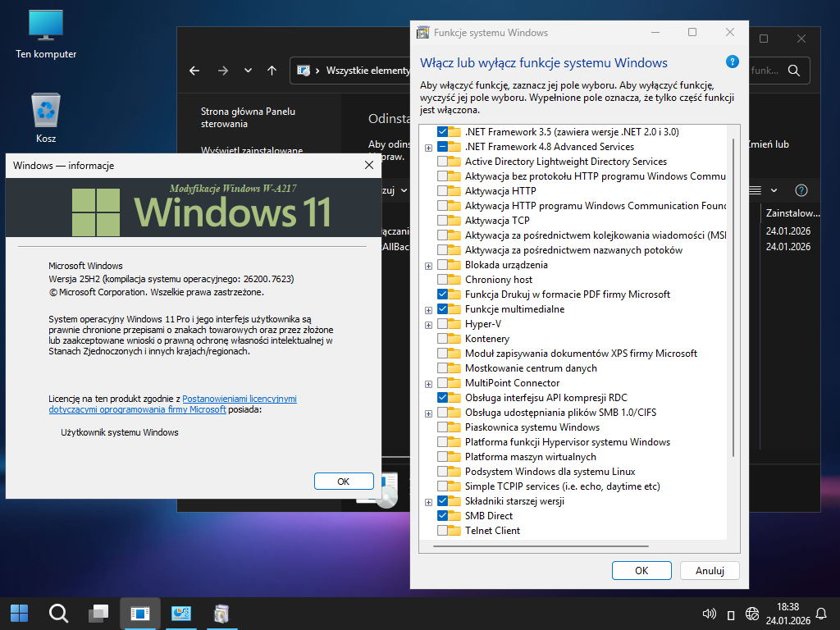Click Anuluj in Windows Features dialog
Image resolution: width=840 pixels, height=630 pixels.
point(709,570)
